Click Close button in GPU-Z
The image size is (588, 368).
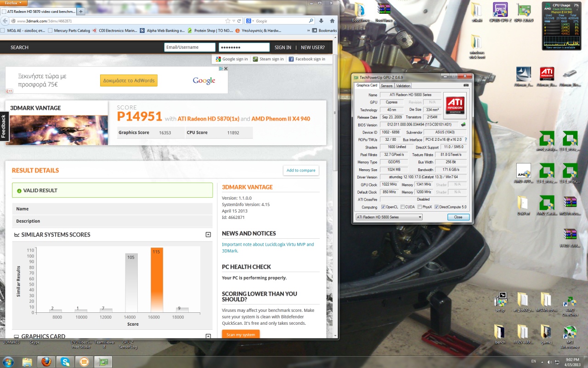click(x=458, y=217)
